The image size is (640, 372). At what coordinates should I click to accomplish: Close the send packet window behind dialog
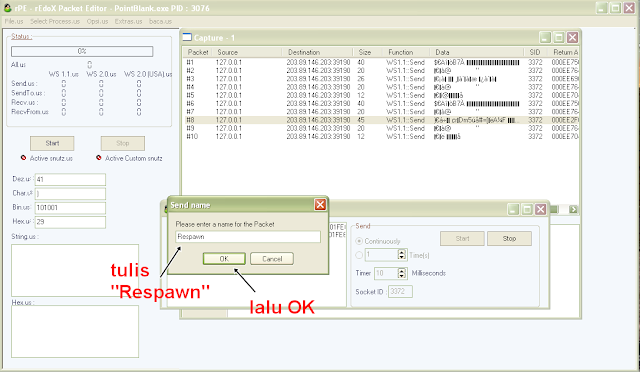tap(540, 209)
